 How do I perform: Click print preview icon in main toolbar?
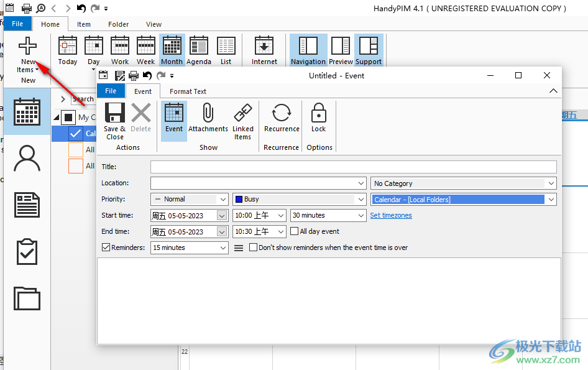point(40,8)
